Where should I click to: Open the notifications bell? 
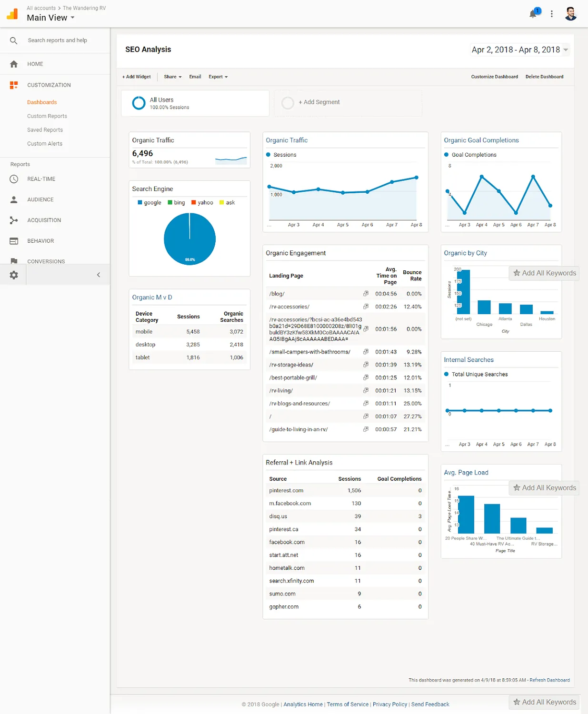click(x=533, y=14)
